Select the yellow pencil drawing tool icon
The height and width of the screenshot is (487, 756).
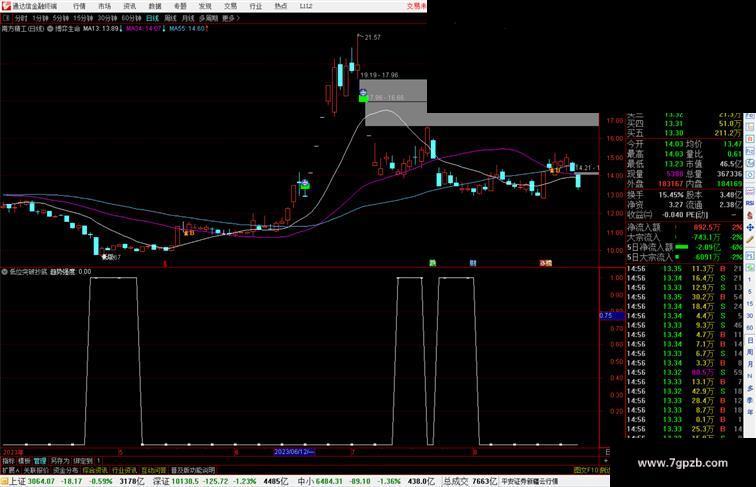(x=750, y=239)
